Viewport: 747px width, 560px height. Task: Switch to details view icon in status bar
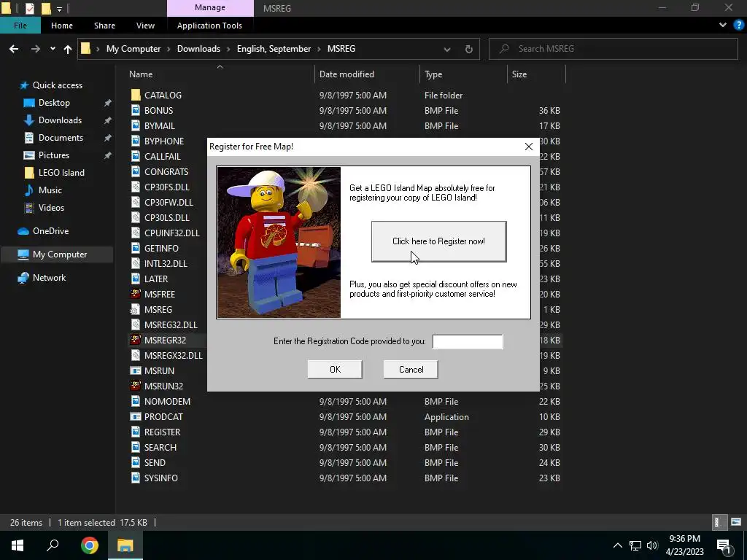coord(718,522)
